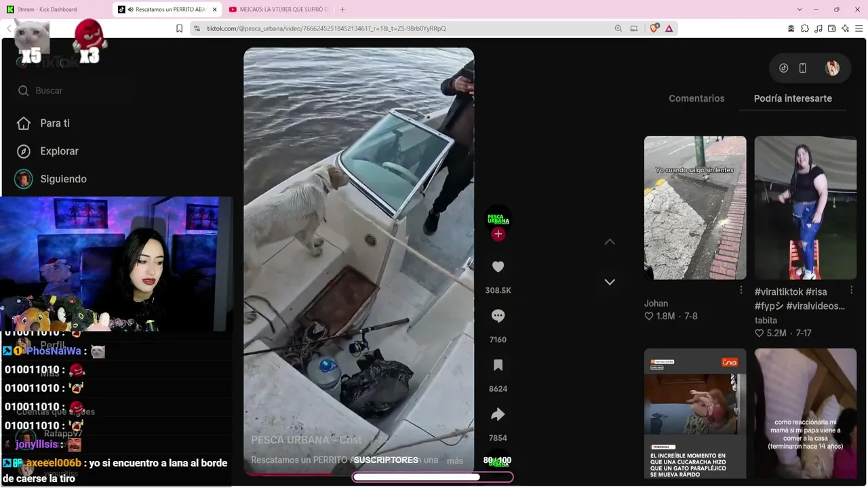The image size is (868, 488).
Task: Open the picture-in-picture icon in the address bar
Action: (x=634, y=28)
